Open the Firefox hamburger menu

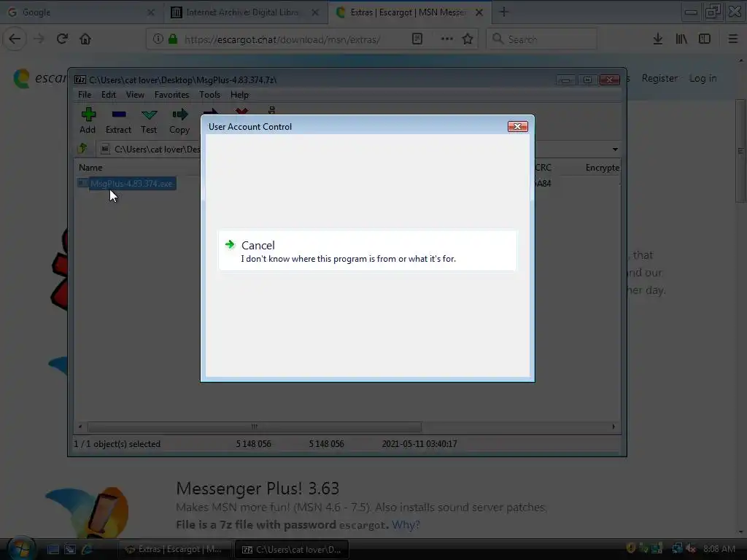click(732, 39)
